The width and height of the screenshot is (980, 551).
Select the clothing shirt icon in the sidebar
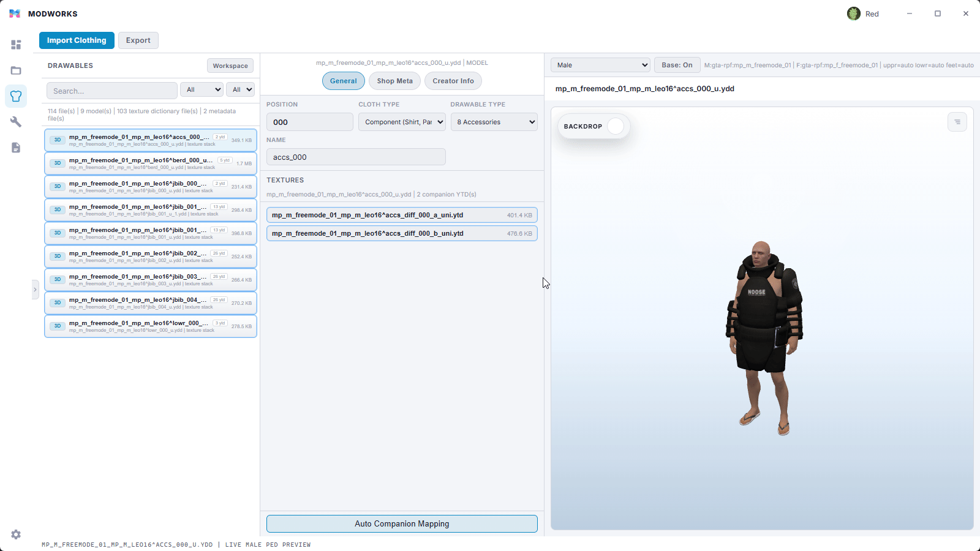click(16, 96)
